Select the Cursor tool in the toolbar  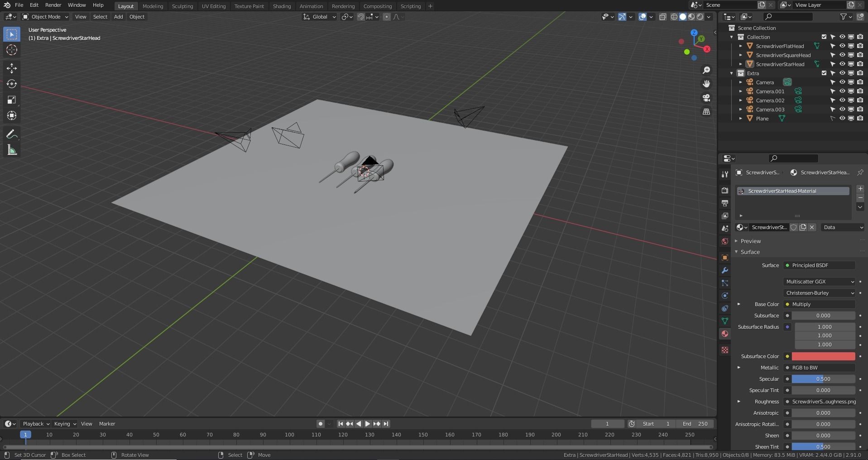click(12, 50)
